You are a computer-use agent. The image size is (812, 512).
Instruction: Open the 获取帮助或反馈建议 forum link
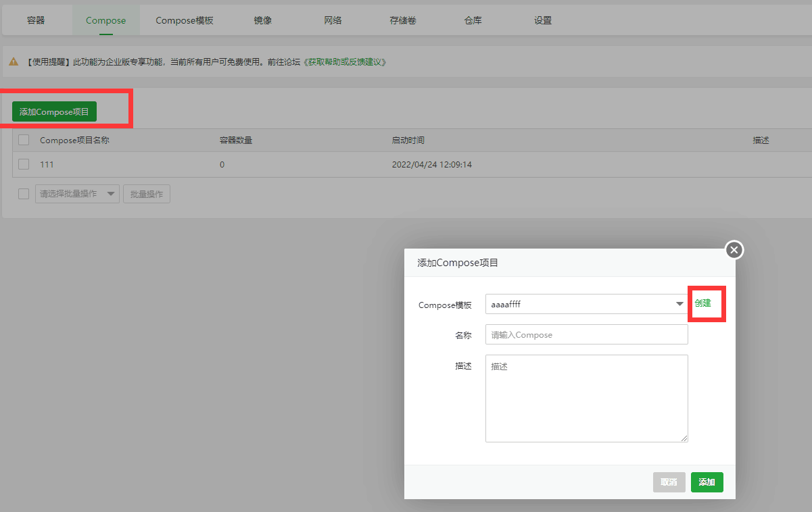[345, 61]
